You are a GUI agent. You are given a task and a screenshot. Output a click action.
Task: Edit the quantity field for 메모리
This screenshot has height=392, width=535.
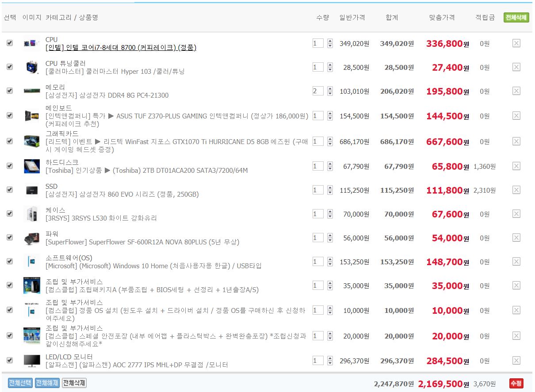(318, 91)
